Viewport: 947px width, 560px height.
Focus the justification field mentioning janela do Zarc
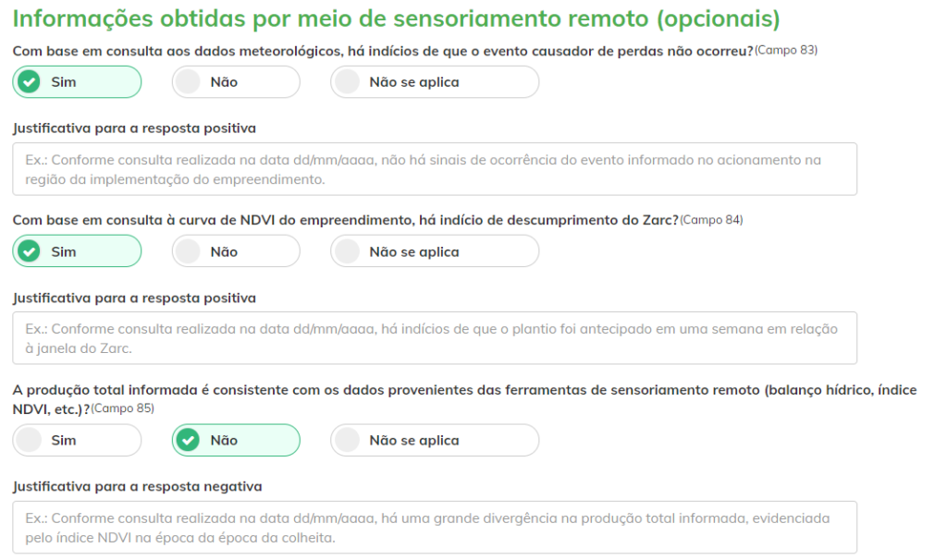435,338
